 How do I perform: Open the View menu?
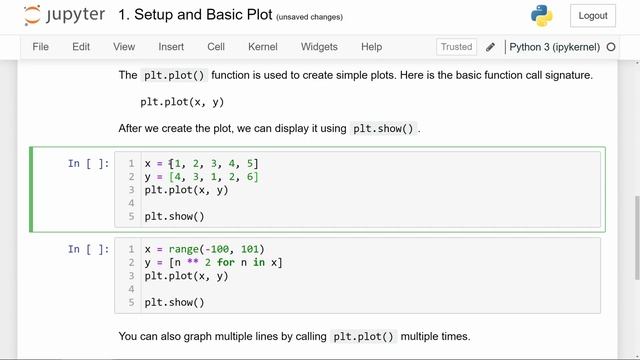tap(124, 47)
